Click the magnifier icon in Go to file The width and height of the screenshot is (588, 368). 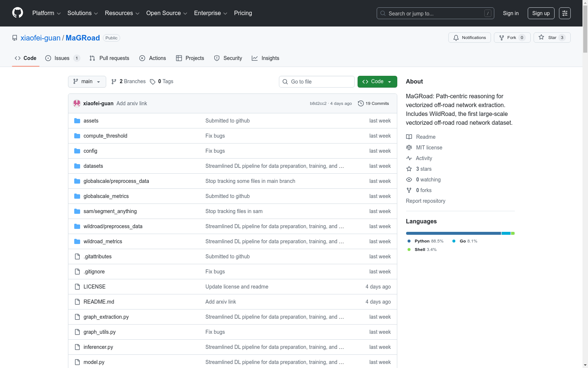click(285, 82)
